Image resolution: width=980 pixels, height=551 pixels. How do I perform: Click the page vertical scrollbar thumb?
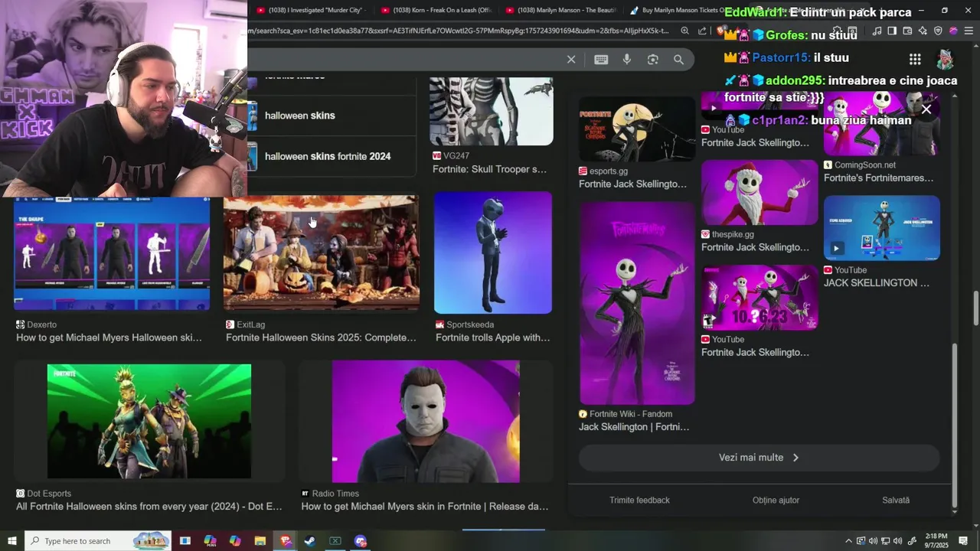click(975, 308)
